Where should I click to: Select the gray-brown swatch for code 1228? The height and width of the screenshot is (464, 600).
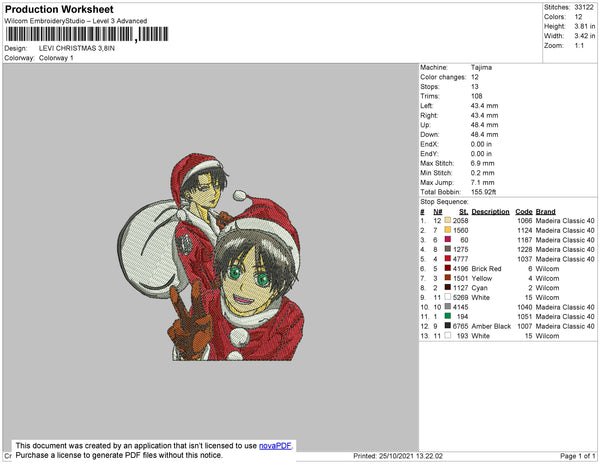448,249
